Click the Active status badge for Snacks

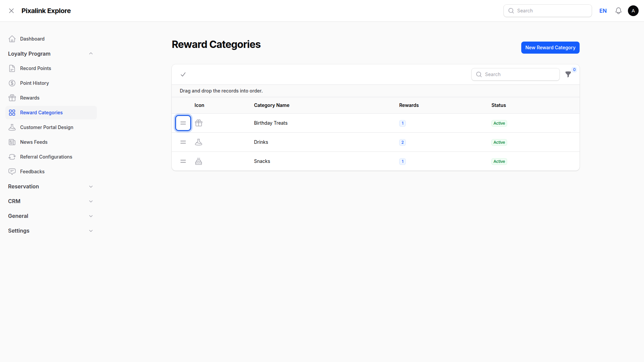point(499,162)
